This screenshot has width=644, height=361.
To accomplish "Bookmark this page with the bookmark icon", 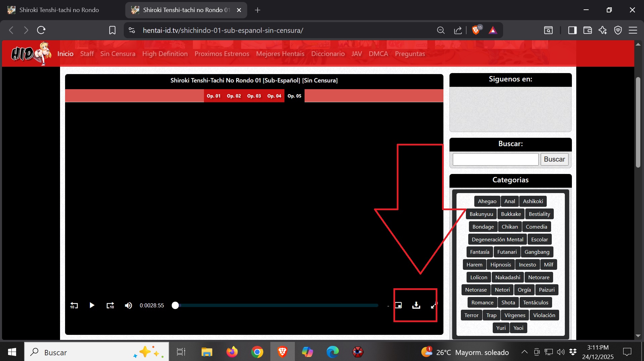I will (112, 31).
